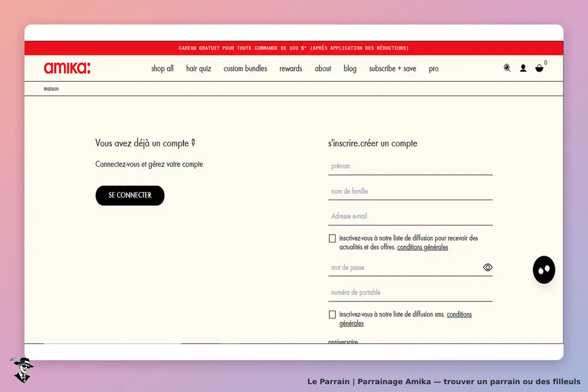Open the search magnifier icon
Screen dimensions: 588x392
pyautogui.click(x=507, y=68)
